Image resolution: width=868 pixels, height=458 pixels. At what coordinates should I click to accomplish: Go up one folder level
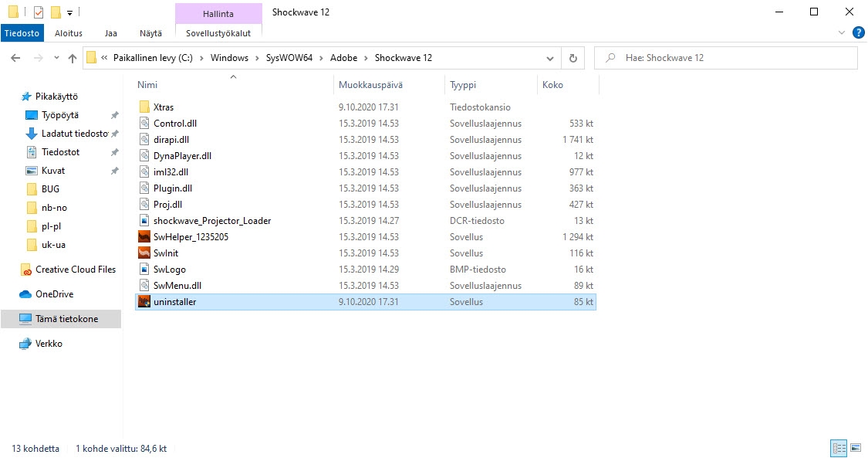[72, 58]
